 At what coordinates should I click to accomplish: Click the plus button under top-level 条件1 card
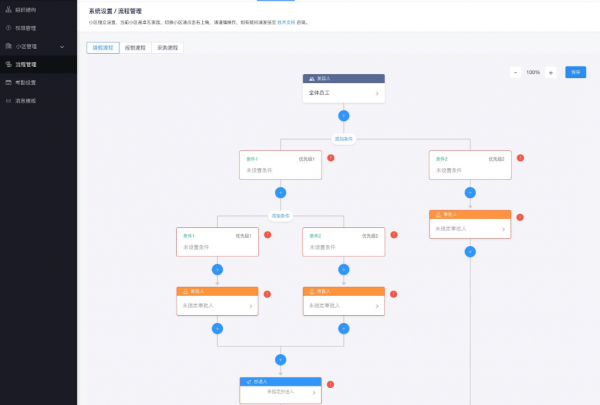click(x=280, y=192)
